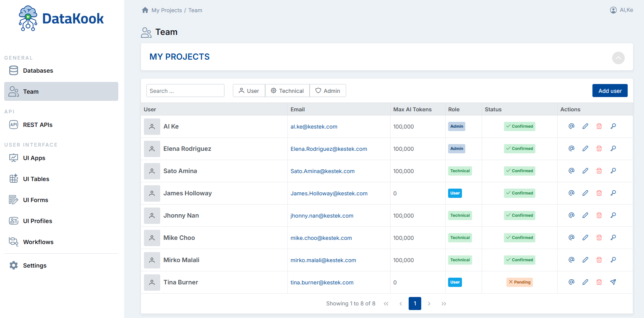The image size is (644, 318).
Task: Toggle the User role filter
Action: 249,90
